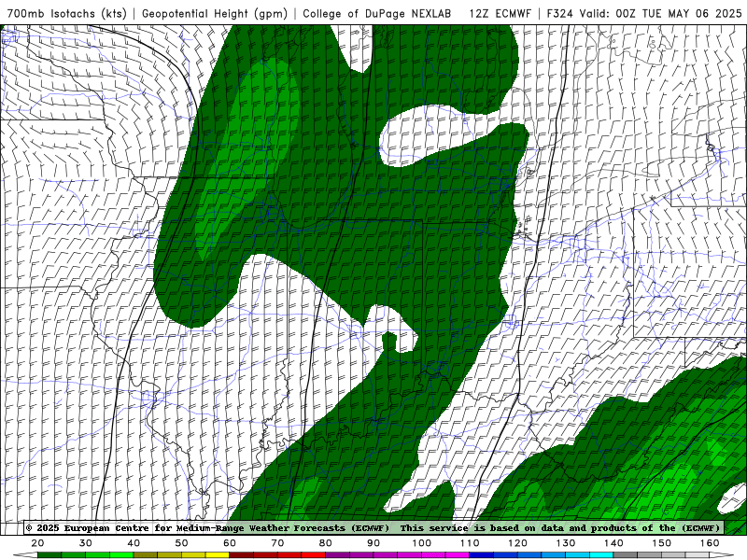This screenshot has width=747, height=560.
Task: Click the legend value 20
Action: click(37, 543)
